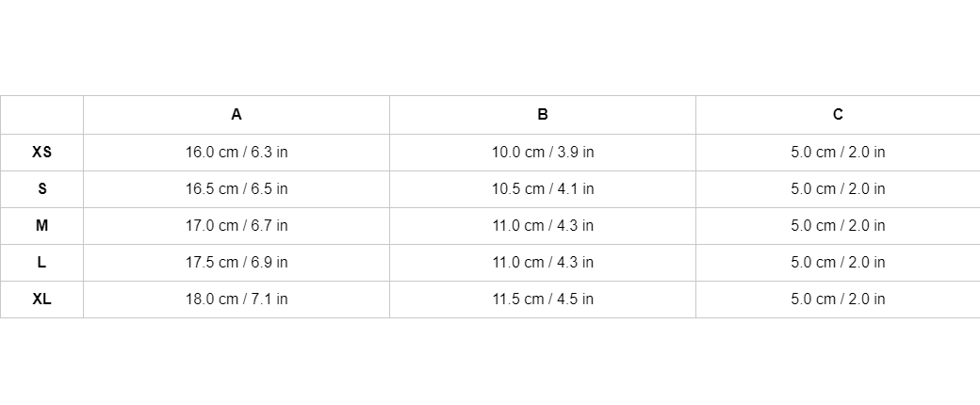Screen dimensions: 980x405
Task: Click column C value in the XL row
Action: point(838,299)
